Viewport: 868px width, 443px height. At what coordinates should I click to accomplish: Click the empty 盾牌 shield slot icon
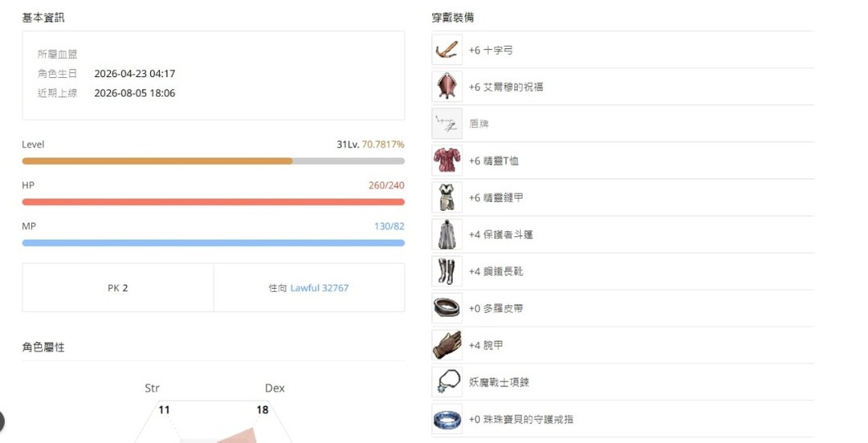[x=447, y=124]
